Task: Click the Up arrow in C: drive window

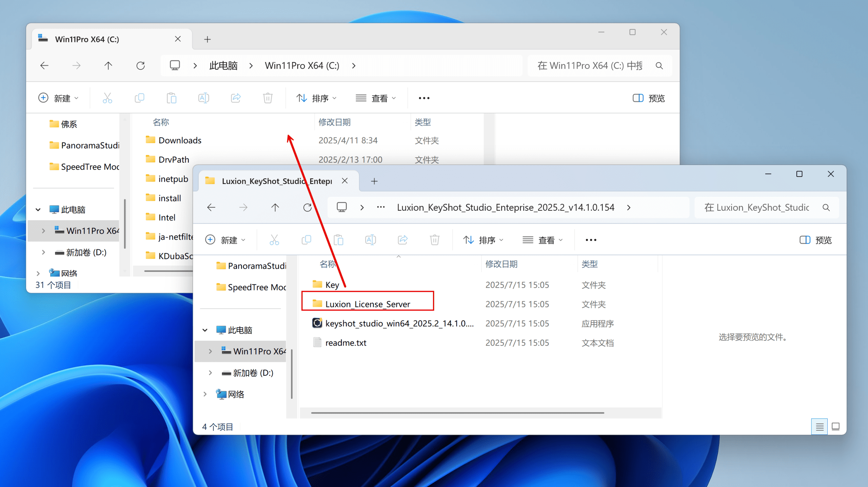Action: coord(108,65)
